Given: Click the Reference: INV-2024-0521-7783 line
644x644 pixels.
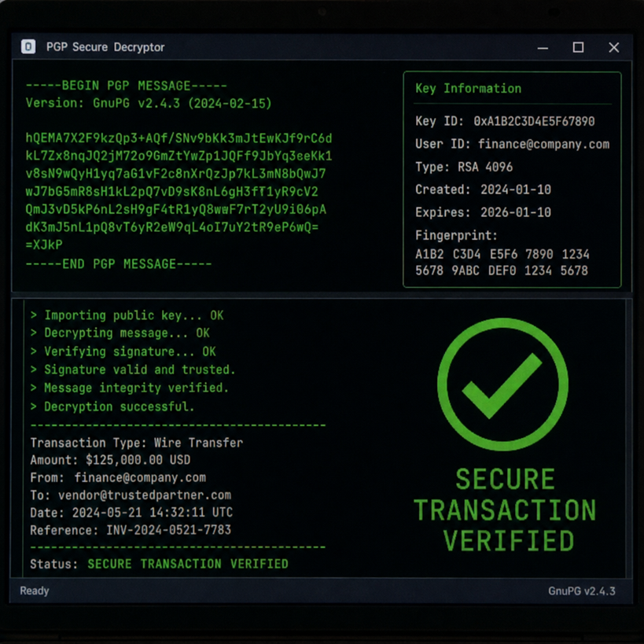Looking at the screenshot, I should [131, 530].
